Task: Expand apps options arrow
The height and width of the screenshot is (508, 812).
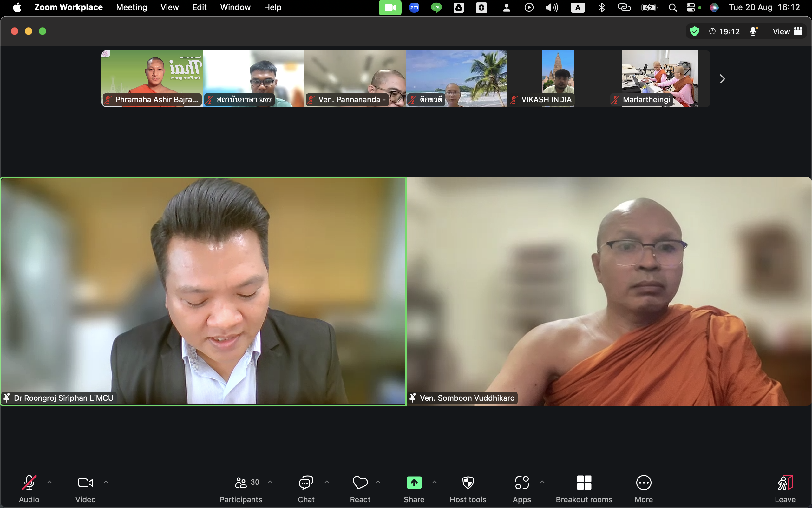Action: pos(542,482)
